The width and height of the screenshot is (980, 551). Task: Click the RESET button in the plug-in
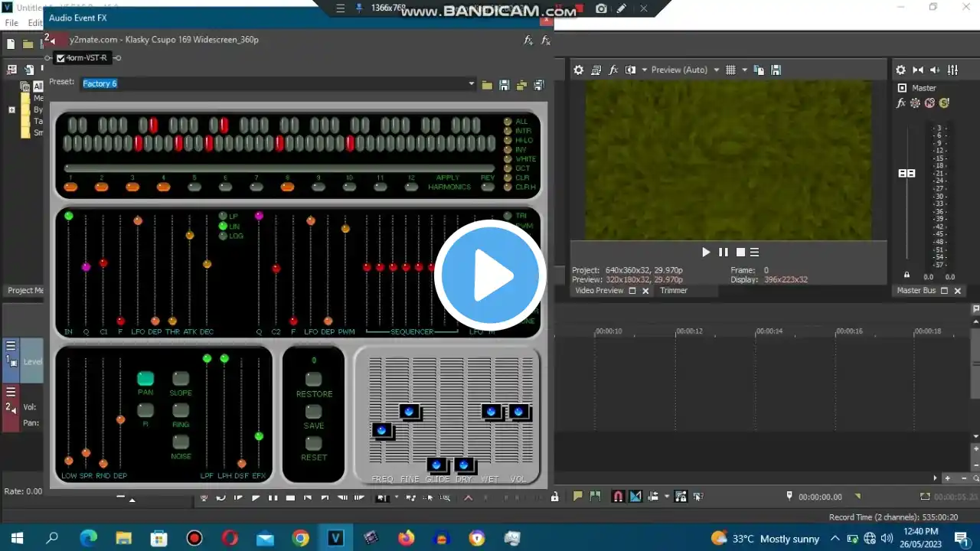(314, 443)
